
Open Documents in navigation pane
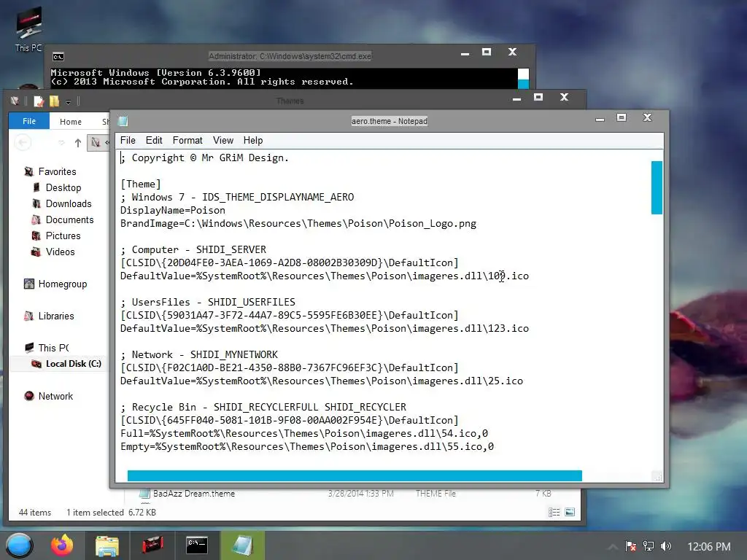(69, 220)
